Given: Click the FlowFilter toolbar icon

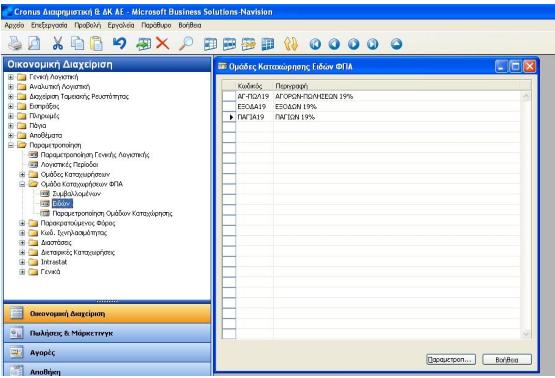Looking at the screenshot, I should click(x=248, y=44).
